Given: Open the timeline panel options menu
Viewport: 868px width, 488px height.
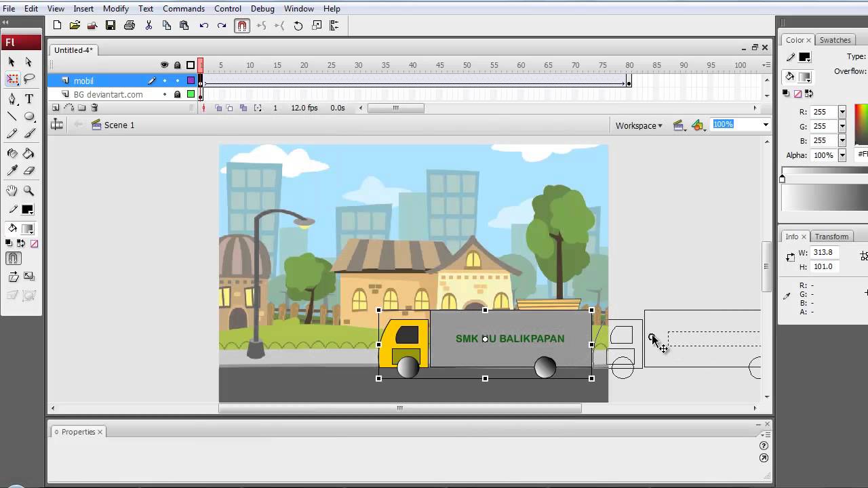Looking at the screenshot, I should [766, 65].
